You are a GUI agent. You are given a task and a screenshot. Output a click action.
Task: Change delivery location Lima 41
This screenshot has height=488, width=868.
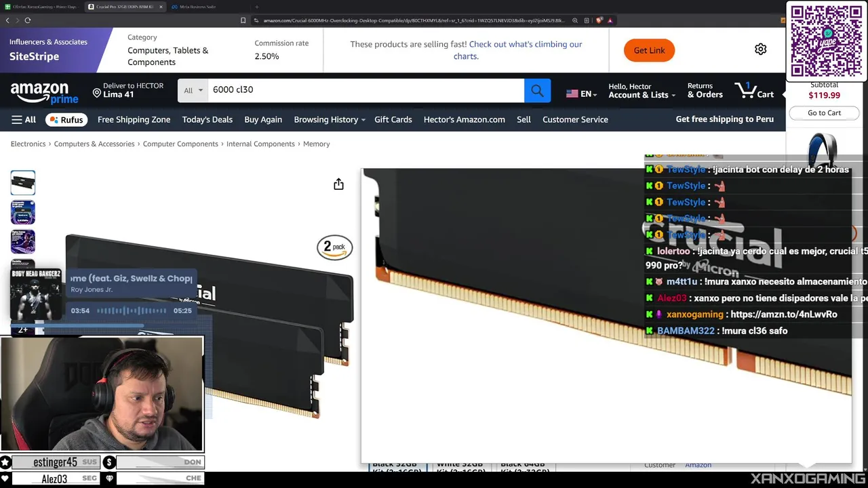point(128,90)
